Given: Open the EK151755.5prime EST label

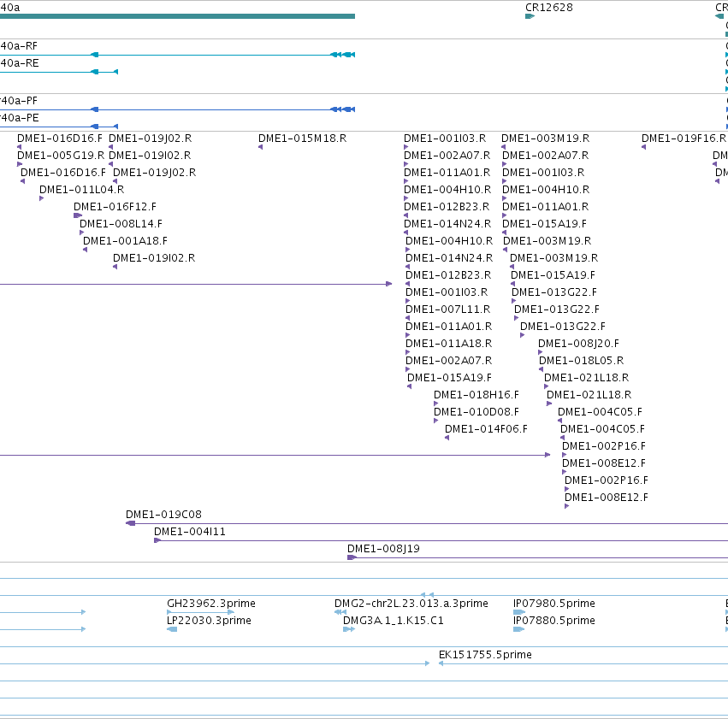Looking at the screenshot, I should coord(485,655).
